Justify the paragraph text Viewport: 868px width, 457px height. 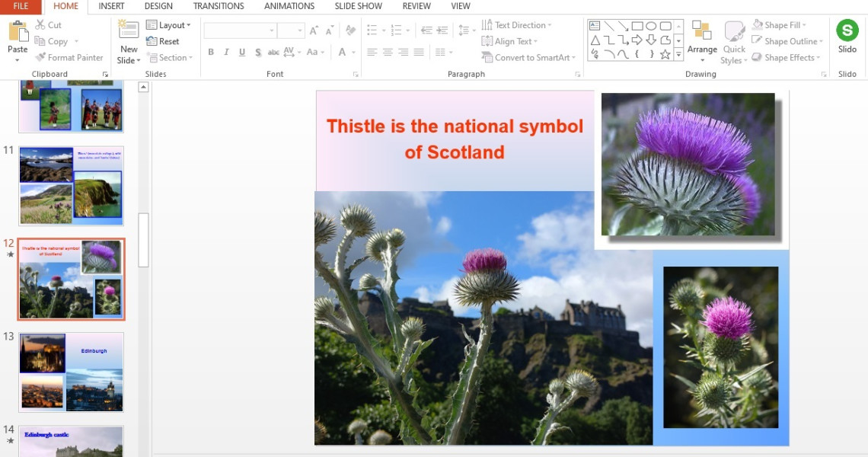coord(419,52)
